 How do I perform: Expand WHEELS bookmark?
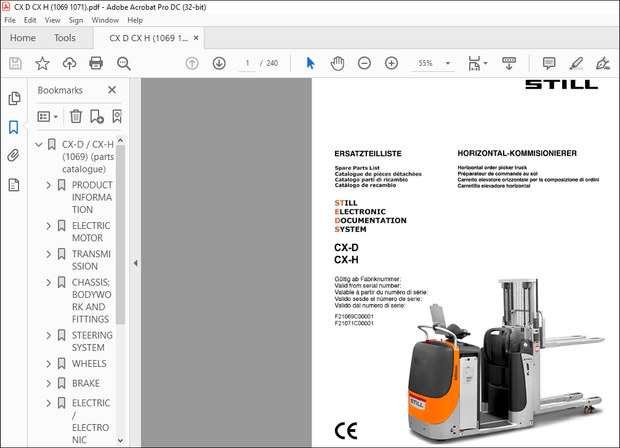pos(48,364)
